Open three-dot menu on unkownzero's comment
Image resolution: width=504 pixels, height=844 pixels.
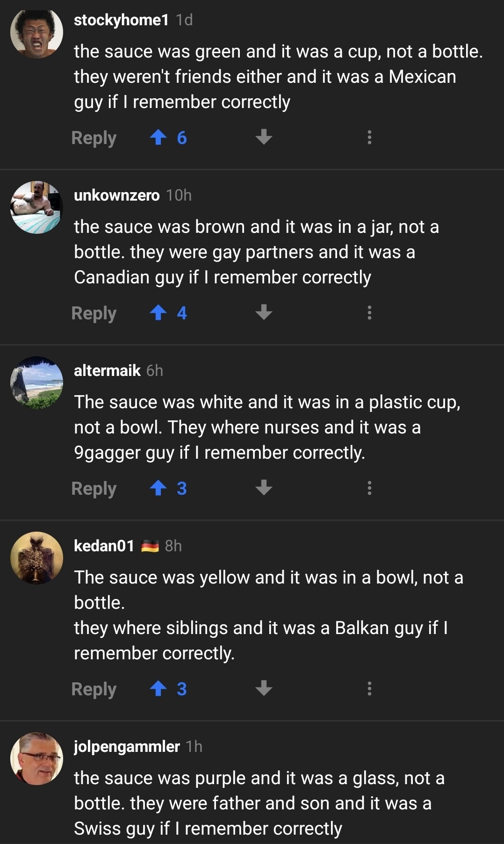click(369, 313)
